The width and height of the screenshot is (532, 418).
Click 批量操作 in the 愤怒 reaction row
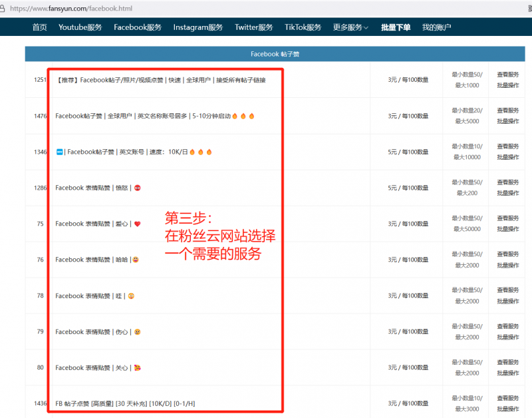(x=508, y=193)
